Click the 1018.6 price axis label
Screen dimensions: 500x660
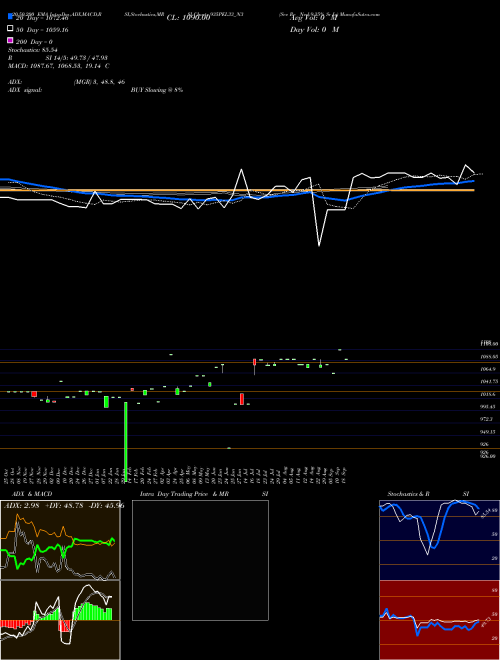(488, 394)
